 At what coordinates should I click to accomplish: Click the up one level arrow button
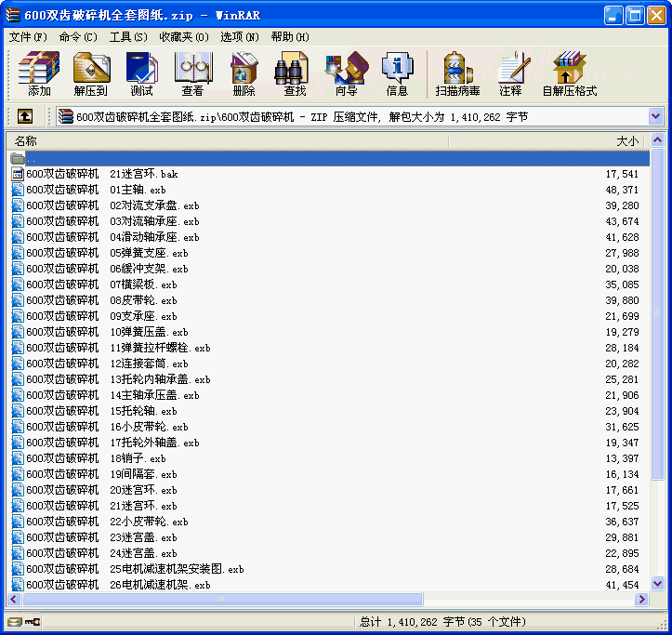coord(25,116)
